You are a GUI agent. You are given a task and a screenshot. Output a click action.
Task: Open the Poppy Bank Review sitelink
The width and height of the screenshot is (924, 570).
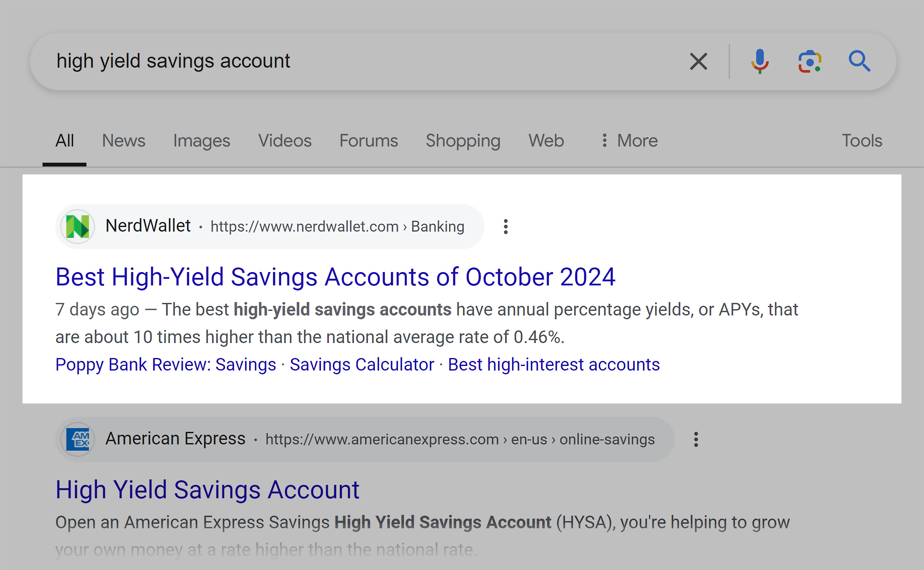(x=165, y=364)
